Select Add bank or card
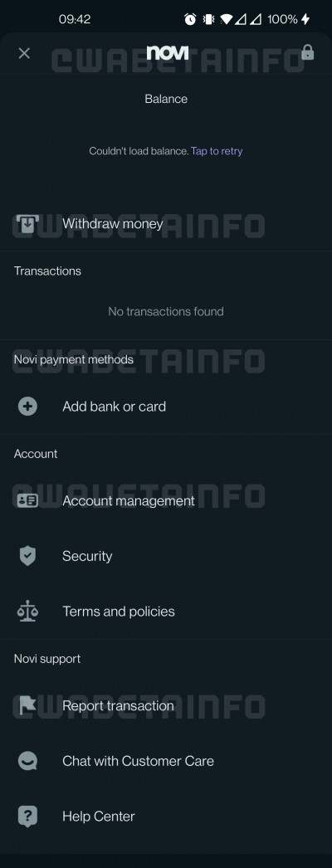The image size is (332, 868). (166, 407)
